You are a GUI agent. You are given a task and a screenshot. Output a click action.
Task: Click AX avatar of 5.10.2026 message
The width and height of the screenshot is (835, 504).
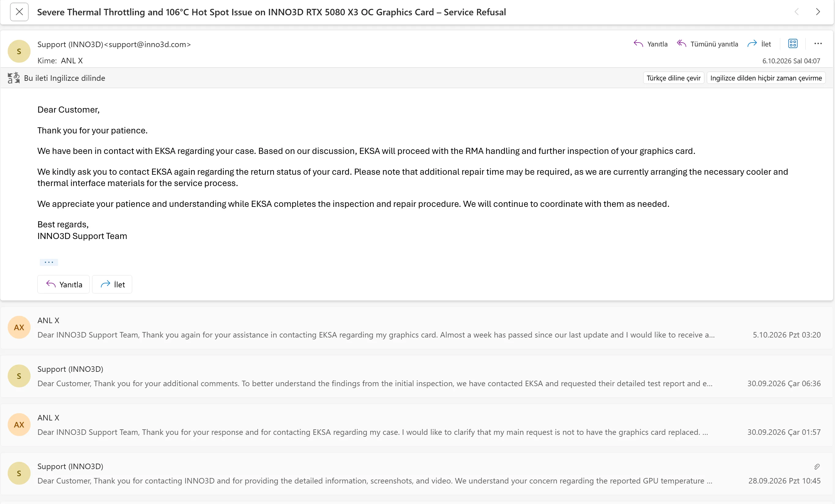[x=19, y=327]
